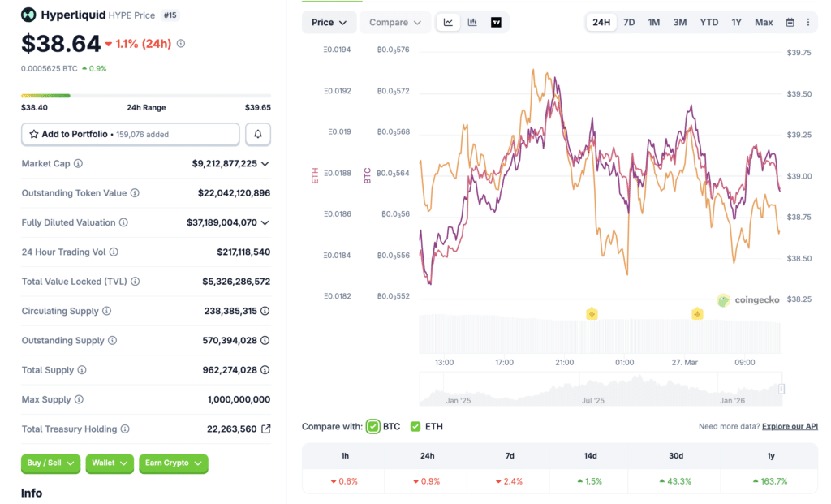
Task: Expand Fully Diluted Valuation chevron
Action: [265, 222]
